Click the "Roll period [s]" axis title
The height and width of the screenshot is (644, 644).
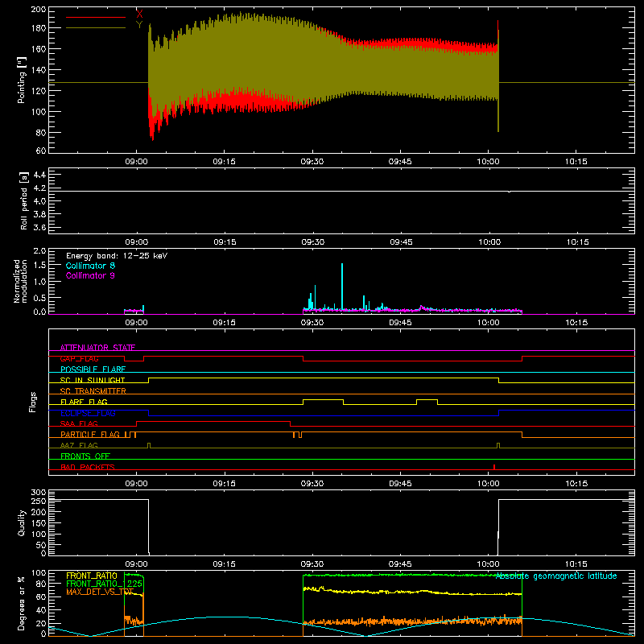(23, 200)
